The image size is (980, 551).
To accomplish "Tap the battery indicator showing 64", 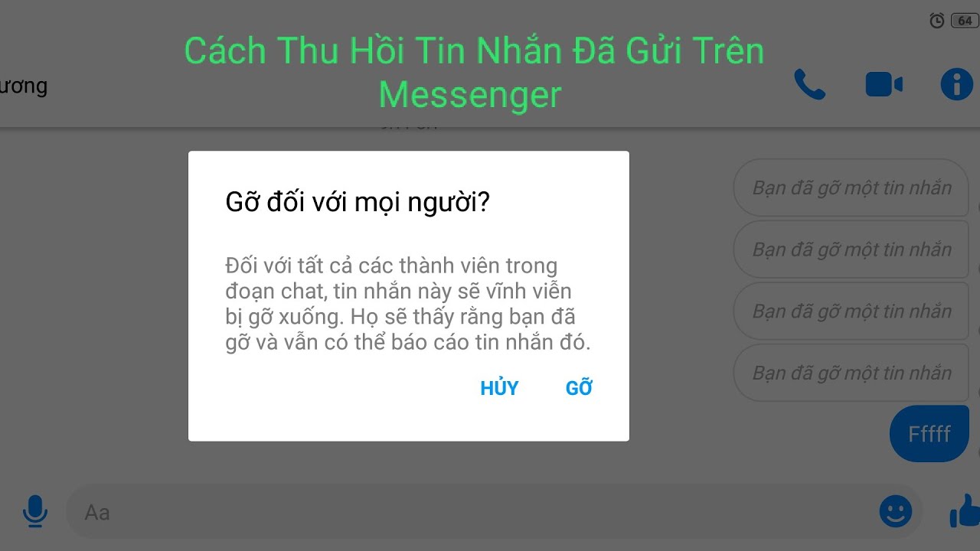I will 965,21.
